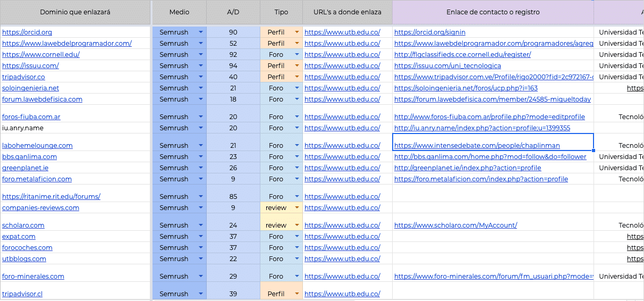Image resolution: width=644 pixels, height=301 pixels.
Task: Open Semrush dropdown in orcid.org row
Action: pyautogui.click(x=201, y=32)
